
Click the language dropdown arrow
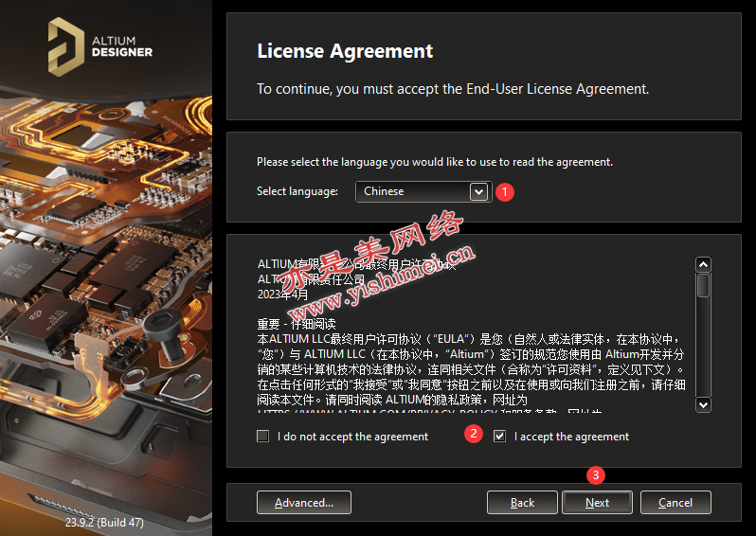(478, 192)
